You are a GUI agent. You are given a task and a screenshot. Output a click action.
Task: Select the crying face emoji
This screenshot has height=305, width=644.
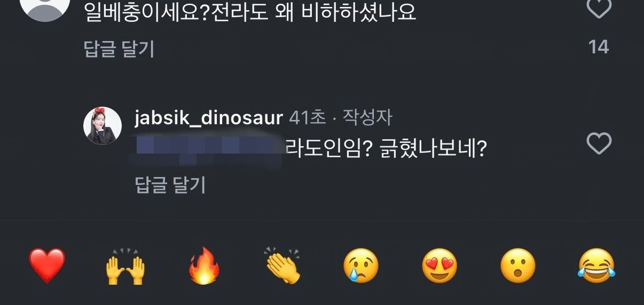coord(361,266)
